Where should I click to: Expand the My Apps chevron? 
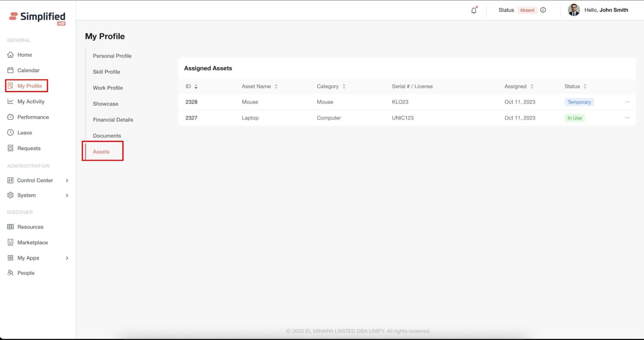coord(67,258)
